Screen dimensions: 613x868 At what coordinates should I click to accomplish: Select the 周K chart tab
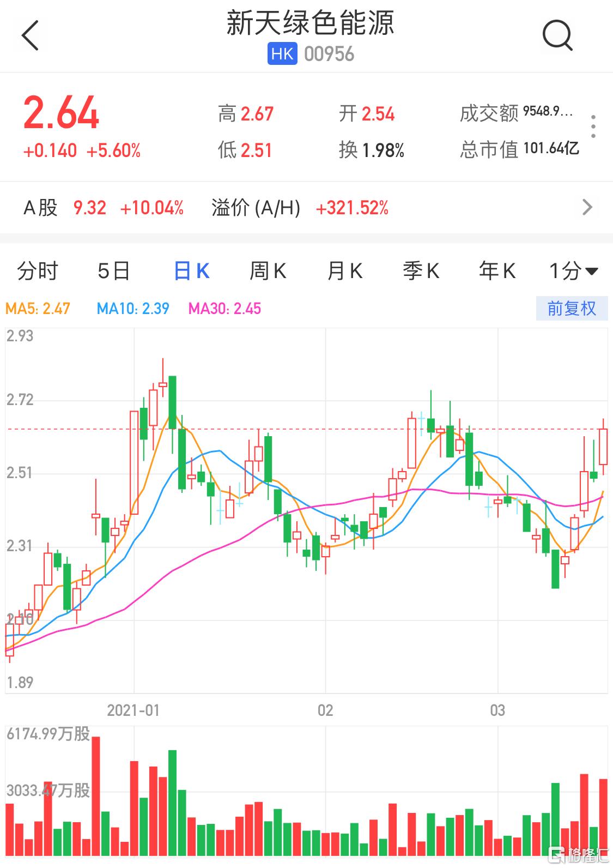click(x=268, y=270)
